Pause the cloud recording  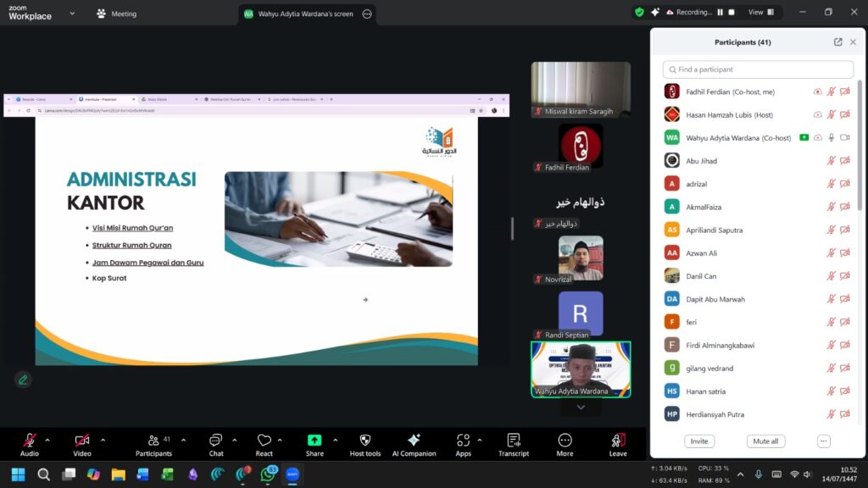721,13
